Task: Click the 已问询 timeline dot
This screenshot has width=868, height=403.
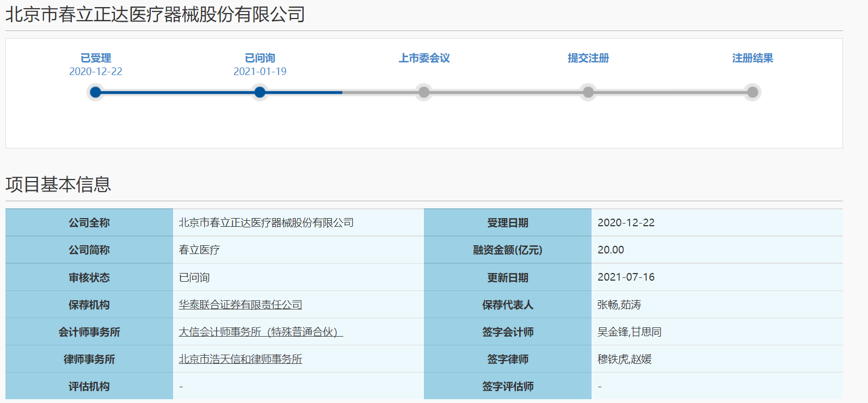Action: [260, 92]
